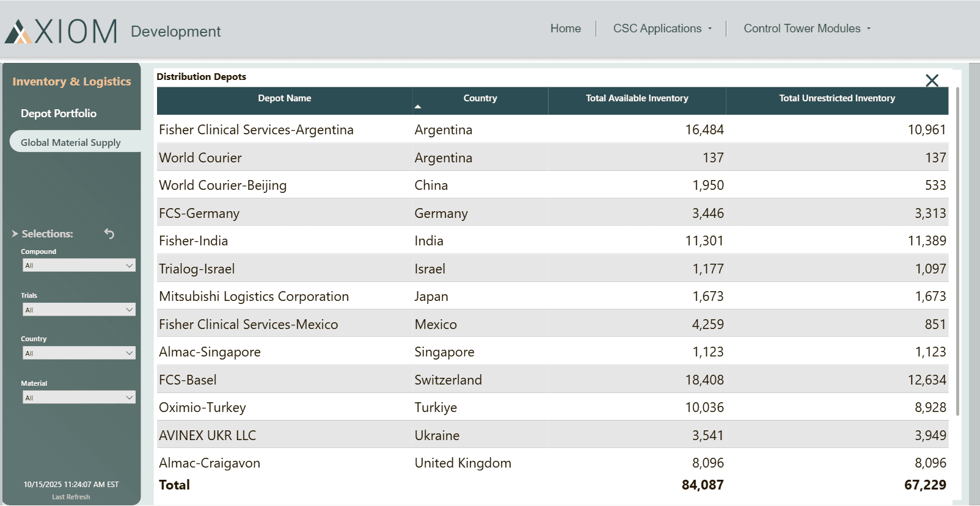Expand the Selections chevron
980x506 pixels.
[15, 234]
